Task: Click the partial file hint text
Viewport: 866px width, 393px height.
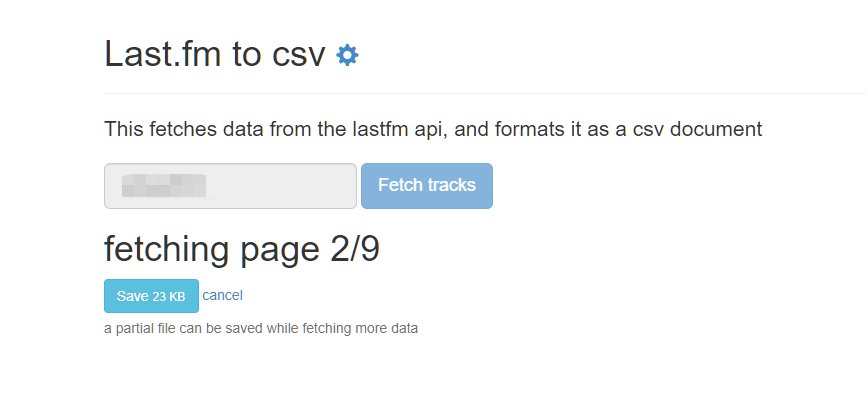Action: [x=261, y=329]
